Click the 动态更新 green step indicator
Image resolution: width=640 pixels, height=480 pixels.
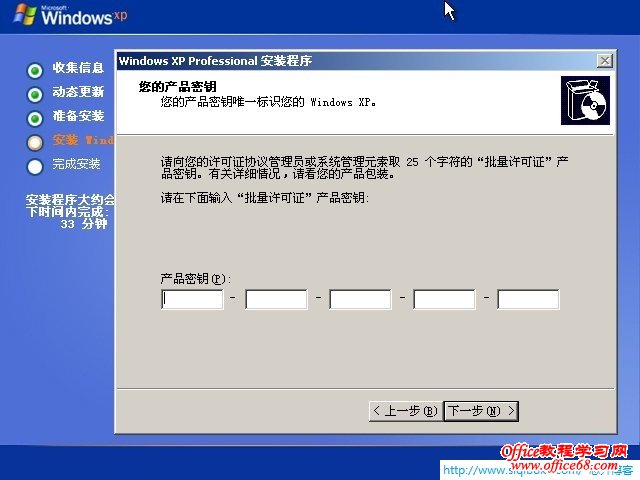point(35,95)
